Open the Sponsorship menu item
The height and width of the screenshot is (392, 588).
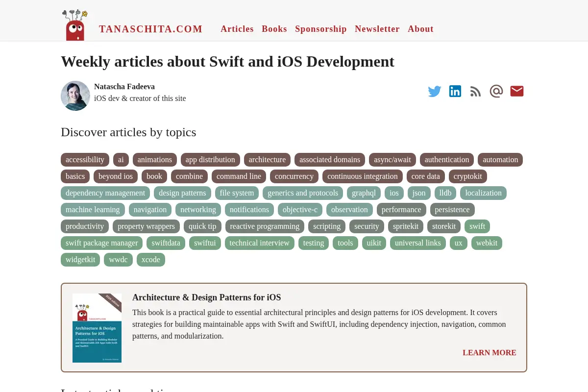coord(321,29)
